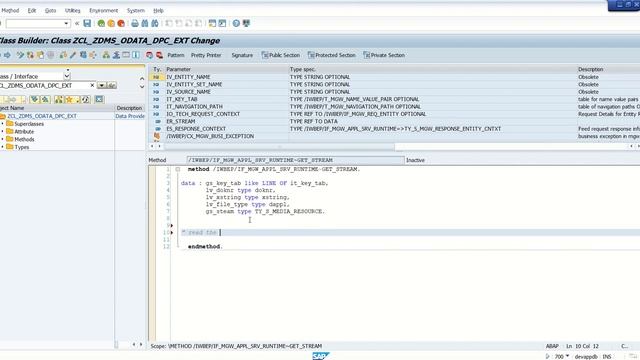
Task: Open the class name history dropdown button
Action: pyautogui.click(x=101, y=85)
